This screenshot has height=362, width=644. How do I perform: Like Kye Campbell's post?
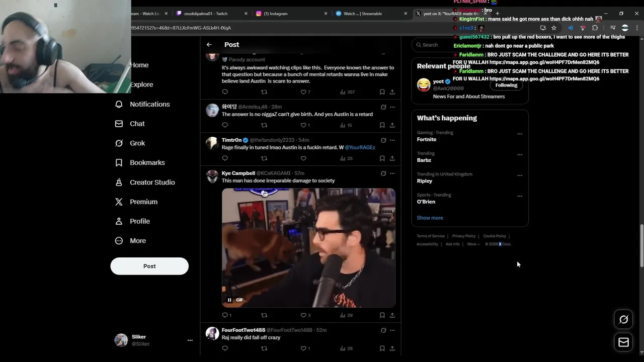pos(303,315)
